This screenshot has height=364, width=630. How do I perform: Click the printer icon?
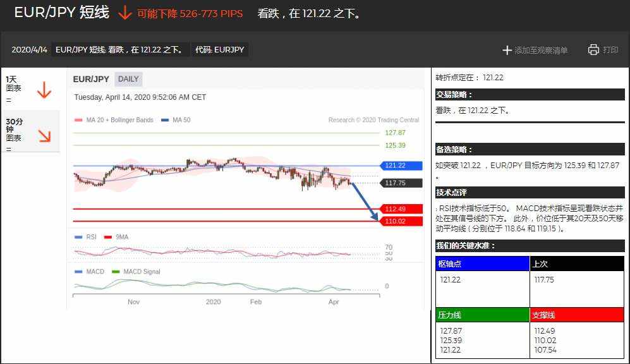click(593, 49)
